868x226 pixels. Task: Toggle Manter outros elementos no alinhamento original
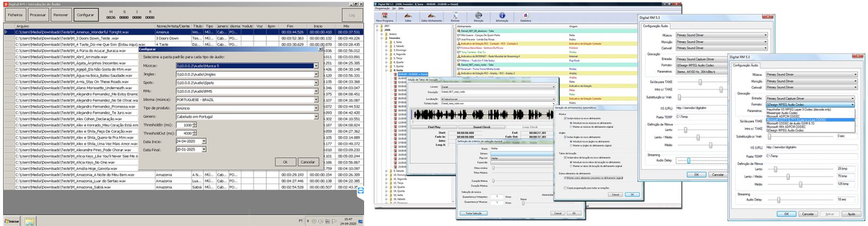point(565,178)
